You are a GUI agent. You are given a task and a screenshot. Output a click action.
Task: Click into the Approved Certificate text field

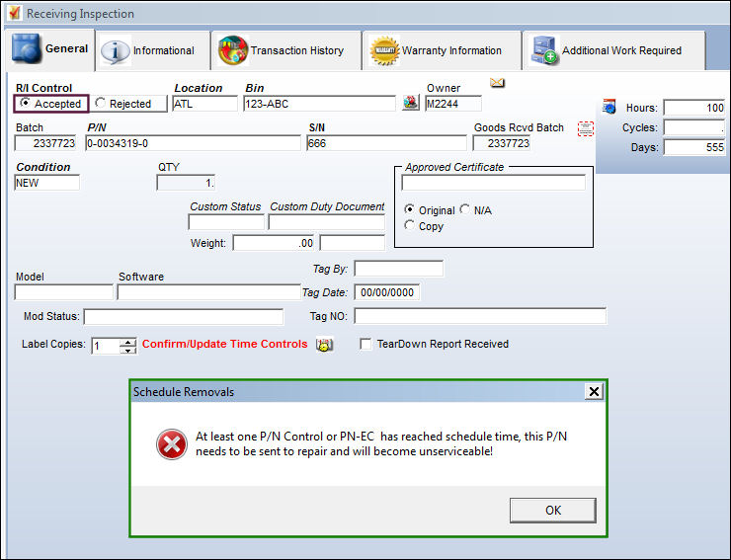493,183
